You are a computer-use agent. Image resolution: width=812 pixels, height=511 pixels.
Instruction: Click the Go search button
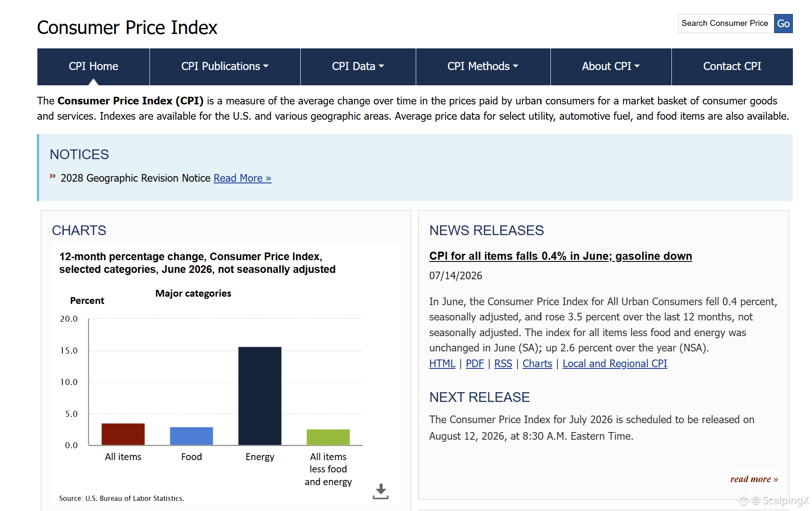[783, 23]
